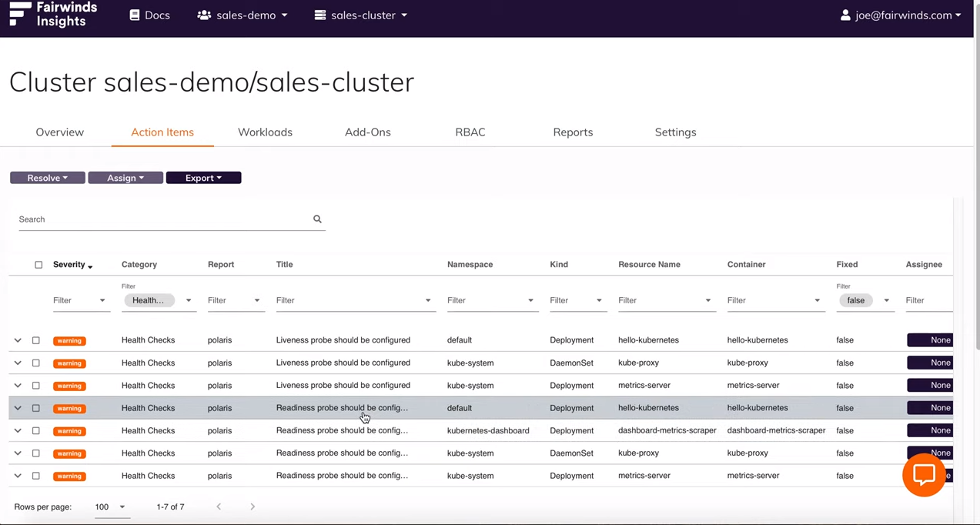This screenshot has width=980, height=525.
Task: Click the Assignee filter field
Action: point(929,300)
